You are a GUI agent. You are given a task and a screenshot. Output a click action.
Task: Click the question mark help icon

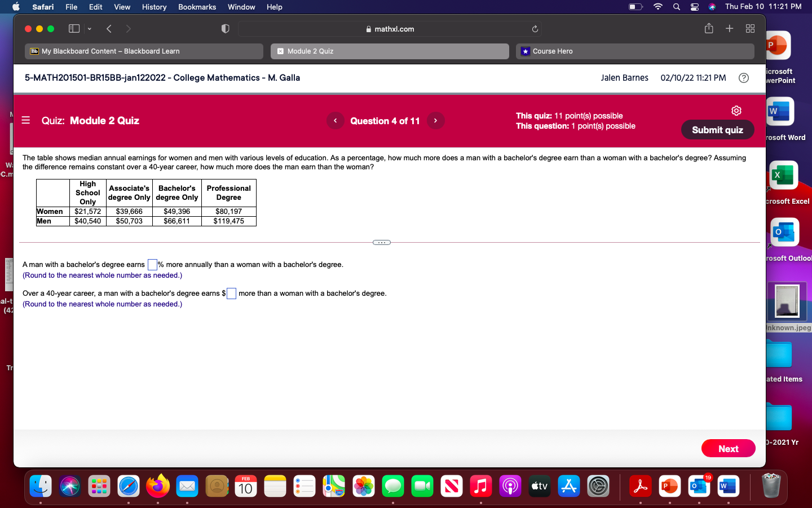[x=743, y=78]
